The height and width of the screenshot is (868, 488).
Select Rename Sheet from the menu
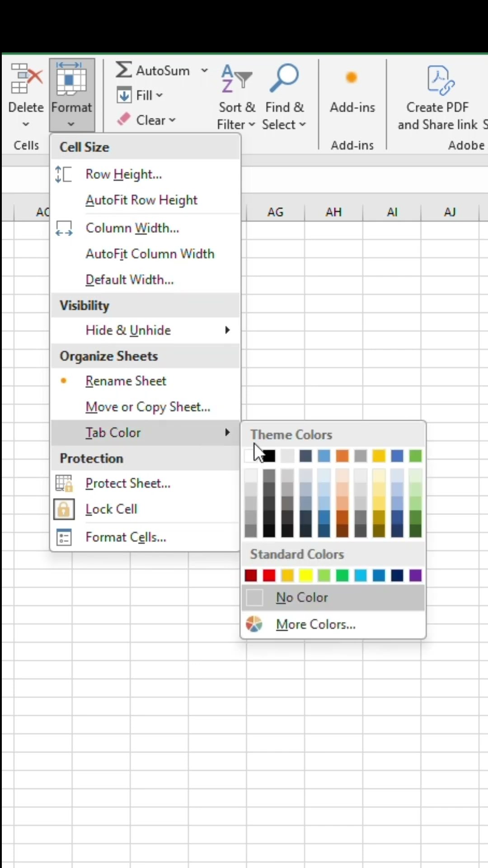126,381
